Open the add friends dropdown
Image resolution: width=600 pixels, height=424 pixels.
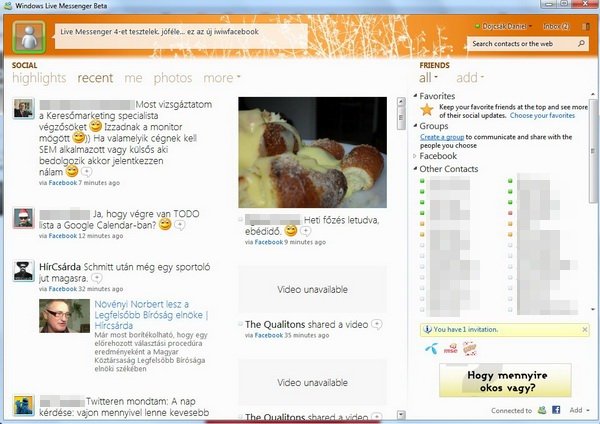pyautogui.click(x=470, y=78)
